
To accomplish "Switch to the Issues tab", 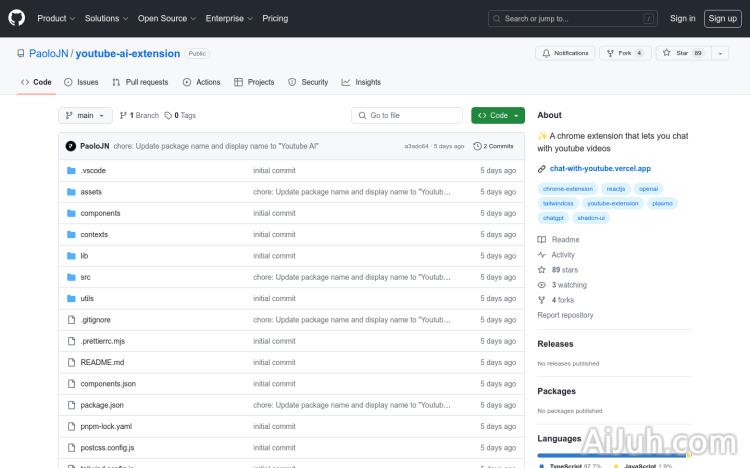I will click(x=81, y=82).
